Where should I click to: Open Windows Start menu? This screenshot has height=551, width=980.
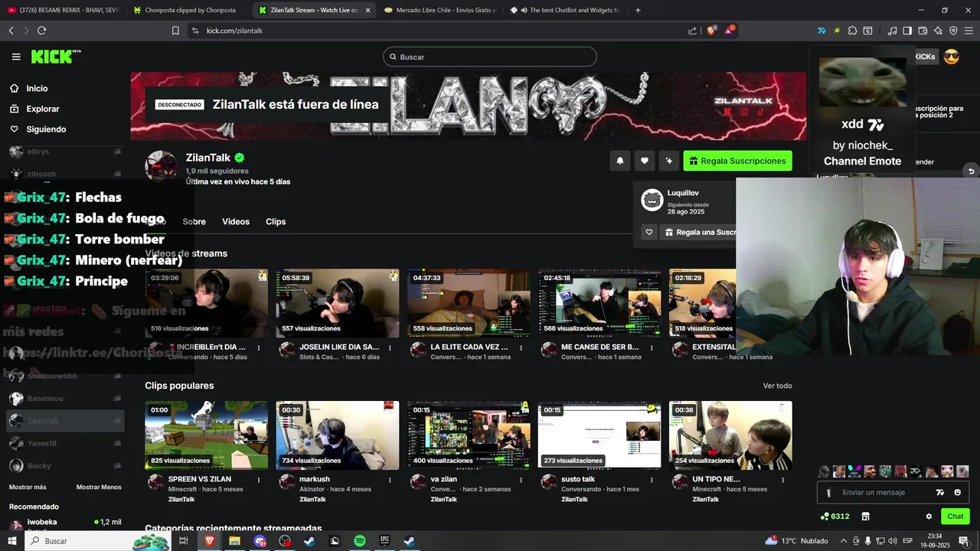pos(12,541)
